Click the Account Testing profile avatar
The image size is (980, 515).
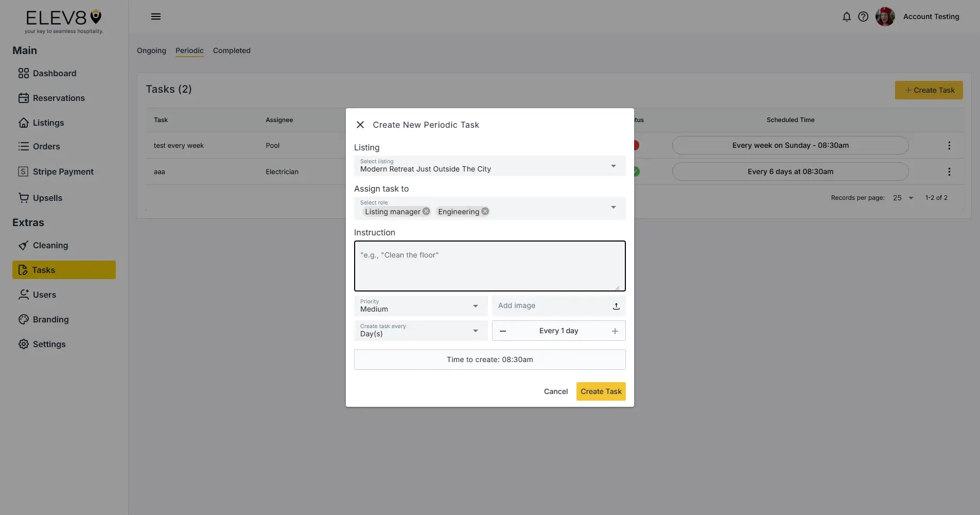coord(884,16)
